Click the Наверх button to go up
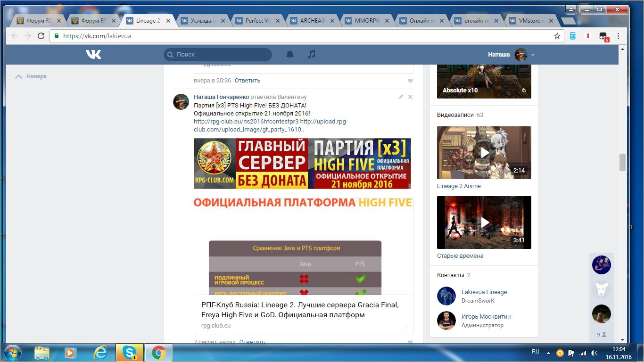This screenshot has height=362, width=644. click(x=31, y=76)
